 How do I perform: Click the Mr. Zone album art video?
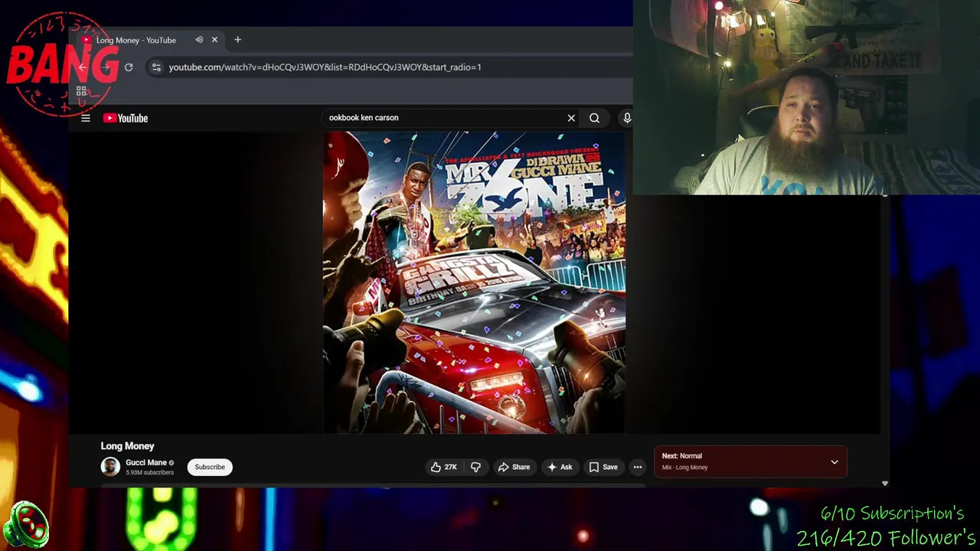tap(474, 282)
